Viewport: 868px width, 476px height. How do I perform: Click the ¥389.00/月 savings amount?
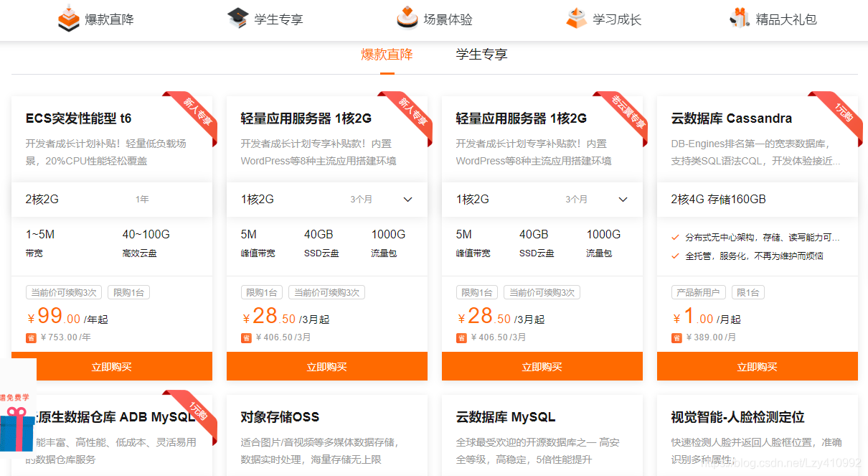[712, 337]
